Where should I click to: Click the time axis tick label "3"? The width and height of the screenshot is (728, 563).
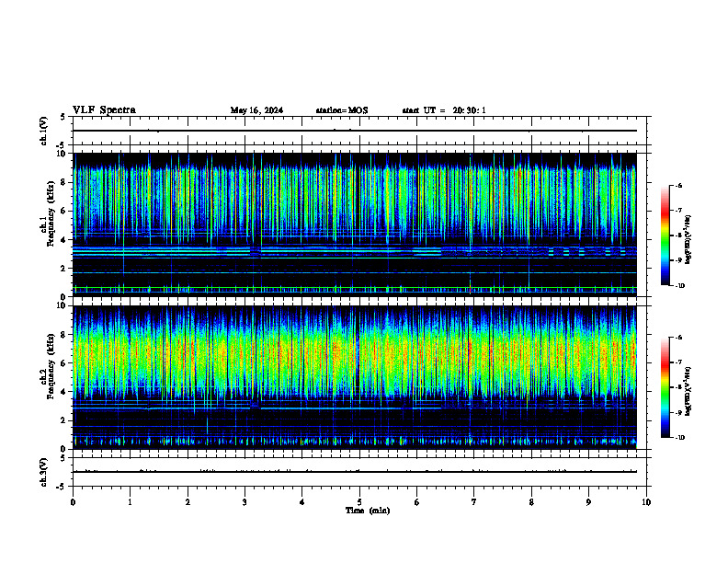[245, 502]
